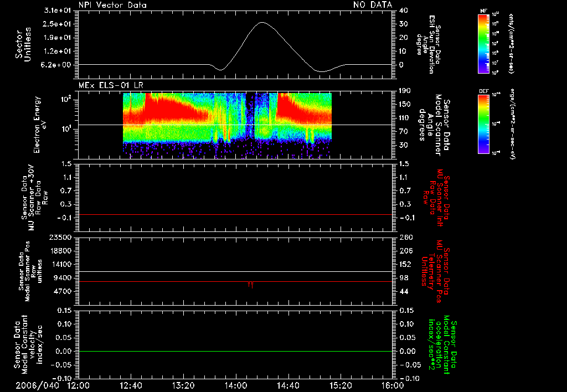Viewport: 567px width, 392px height.
Task: Click the 40 degree sun elevation tick
Action: tap(404, 11)
